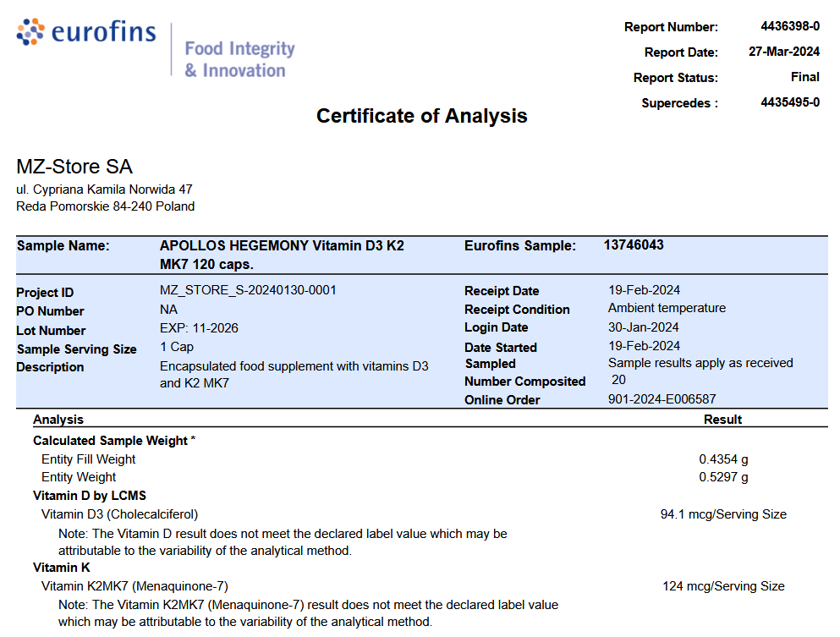
Task: Click the report date "27-Mar-2024"
Action: (784, 52)
